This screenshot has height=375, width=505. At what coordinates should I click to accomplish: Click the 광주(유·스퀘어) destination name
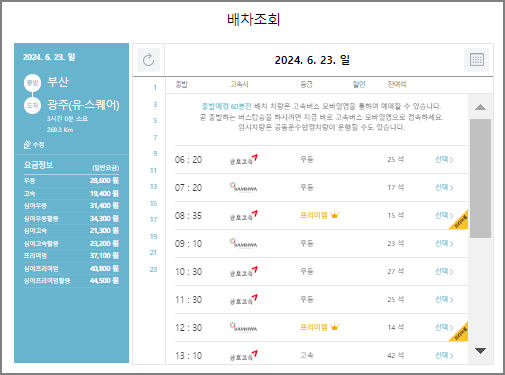(x=83, y=105)
